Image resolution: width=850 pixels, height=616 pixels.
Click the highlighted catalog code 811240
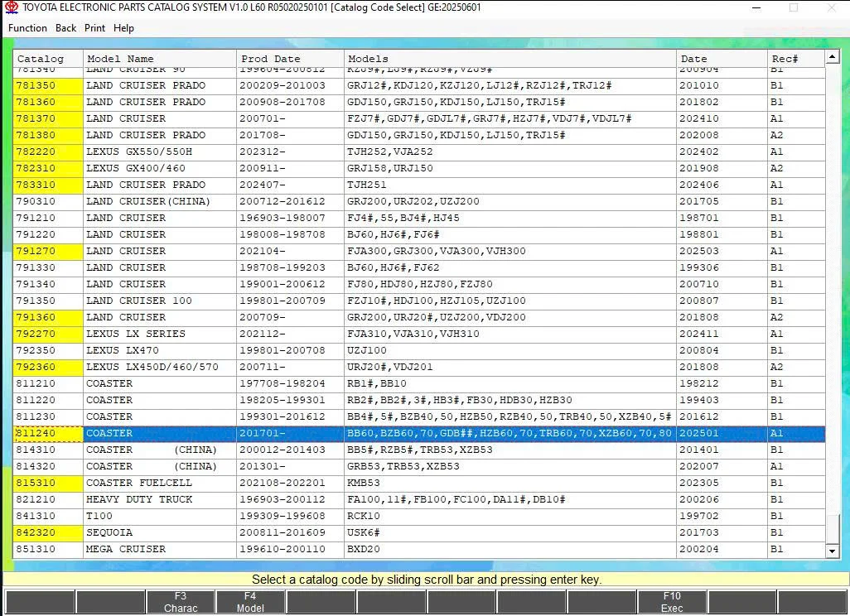(48, 433)
